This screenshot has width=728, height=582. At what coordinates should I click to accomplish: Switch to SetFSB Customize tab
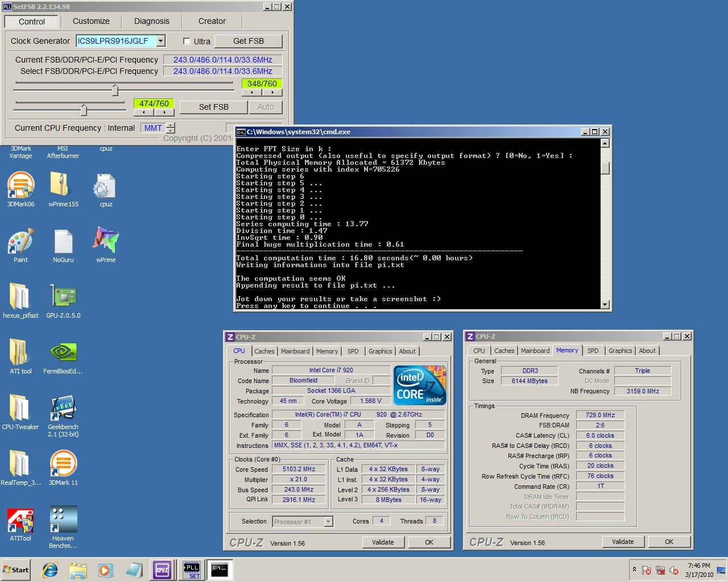(91, 21)
